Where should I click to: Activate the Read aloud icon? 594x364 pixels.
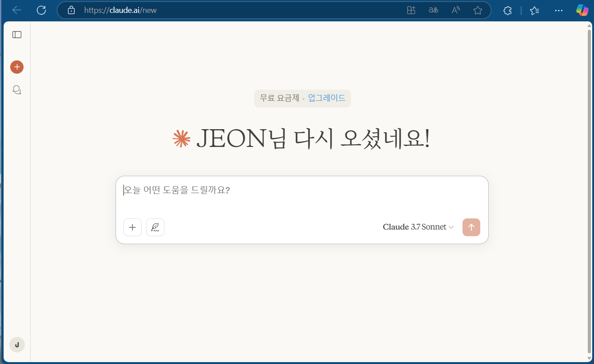(x=455, y=10)
